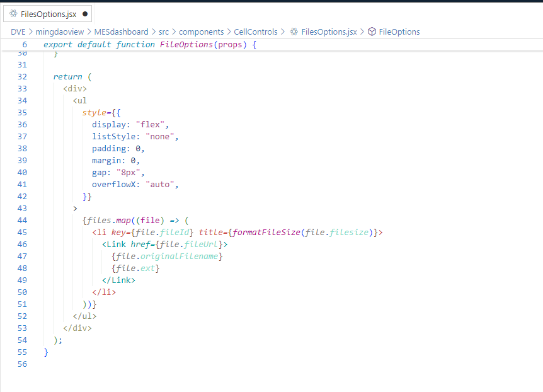Select the FilesOptions.jsx editor tab
The height and width of the screenshot is (392, 543).
[x=47, y=13]
